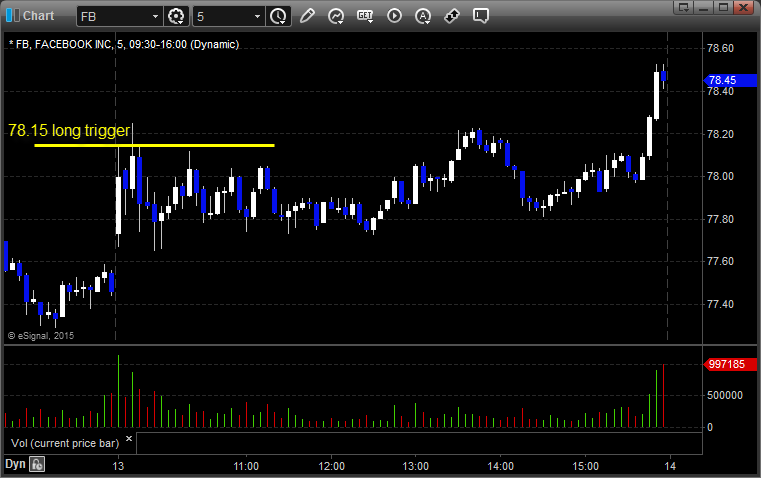
Task: Click the FB symbol text field
Action: [114, 16]
